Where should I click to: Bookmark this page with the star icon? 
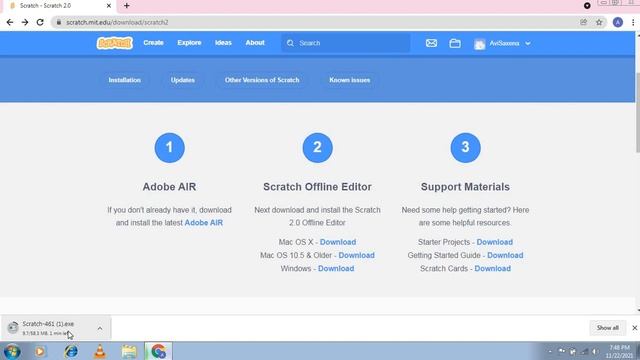(599, 22)
